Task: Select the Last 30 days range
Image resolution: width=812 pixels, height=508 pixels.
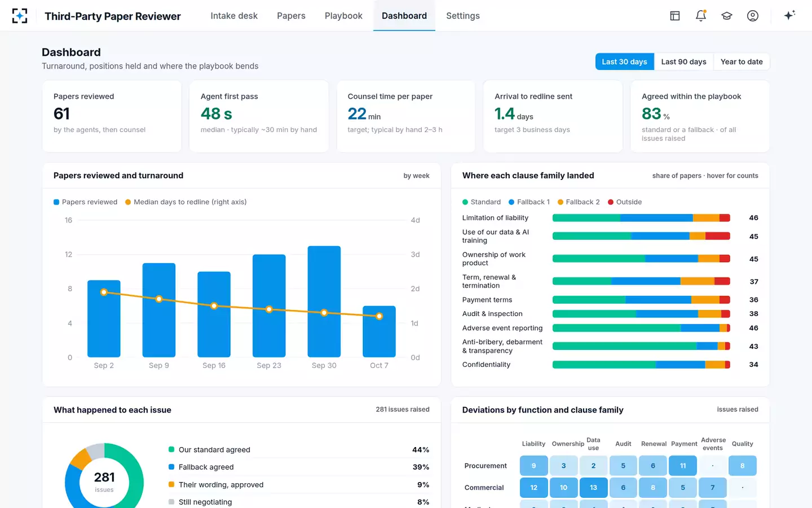Action: pos(624,62)
